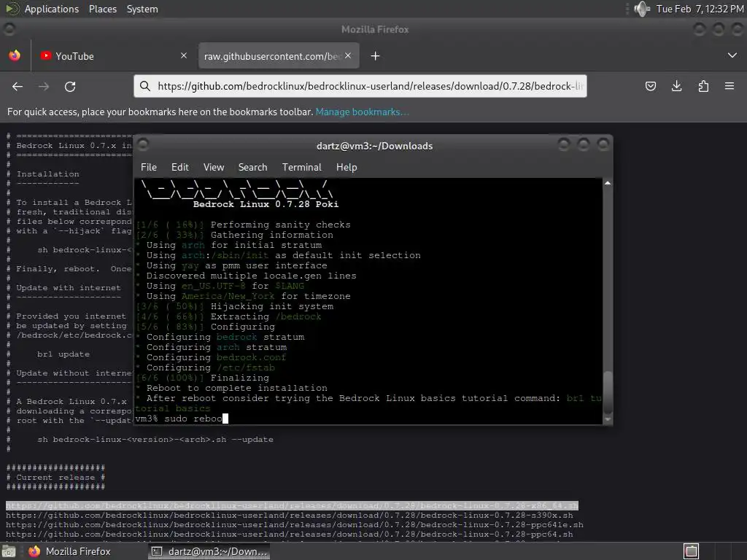Click the search magnifier in address bar
The height and width of the screenshot is (560, 747).
145,86
